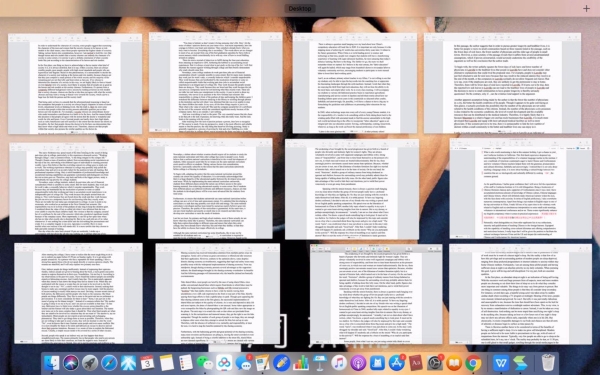The width and height of the screenshot is (600, 375).
Task: Launch Siri from the Dock
Action: click(x=71, y=362)
